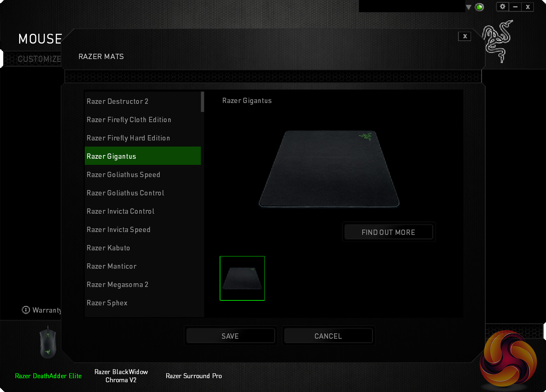546x392 pixels.
Task: Choose Razer Firefly Cloth Edition
Action: tap(143, 120)
